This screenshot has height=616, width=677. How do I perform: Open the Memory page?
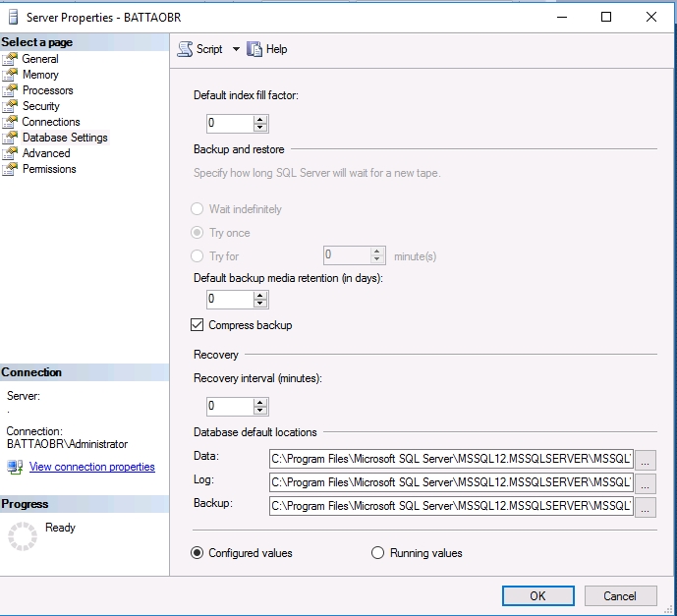click(x=40, y=75)
